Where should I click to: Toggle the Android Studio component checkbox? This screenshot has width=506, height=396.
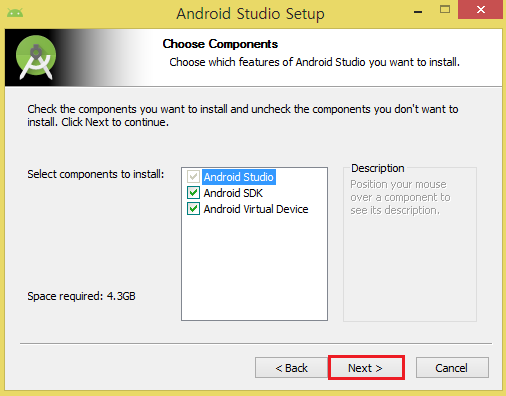[193, 177]
